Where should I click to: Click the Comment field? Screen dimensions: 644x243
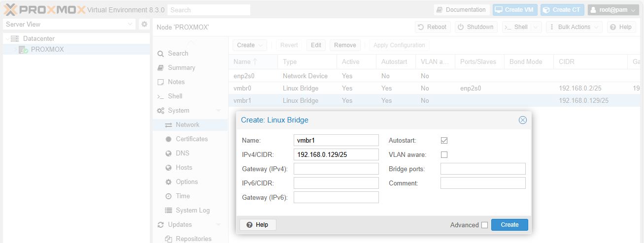pyautogui.click(x=483, y=183)
